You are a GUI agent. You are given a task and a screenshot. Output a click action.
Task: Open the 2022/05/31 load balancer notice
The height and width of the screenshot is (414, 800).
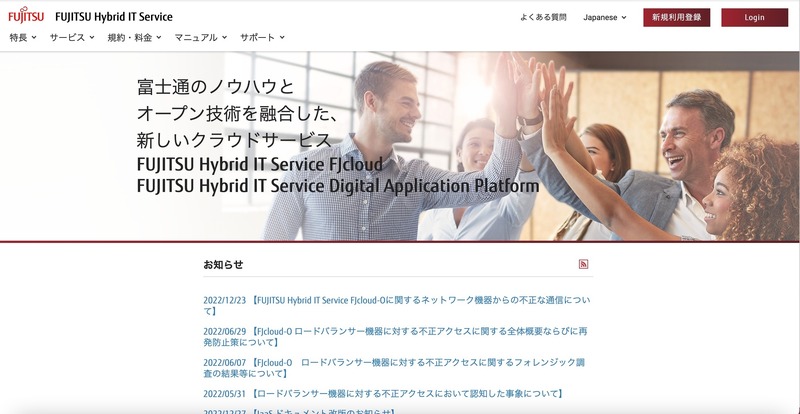(383, 393)
